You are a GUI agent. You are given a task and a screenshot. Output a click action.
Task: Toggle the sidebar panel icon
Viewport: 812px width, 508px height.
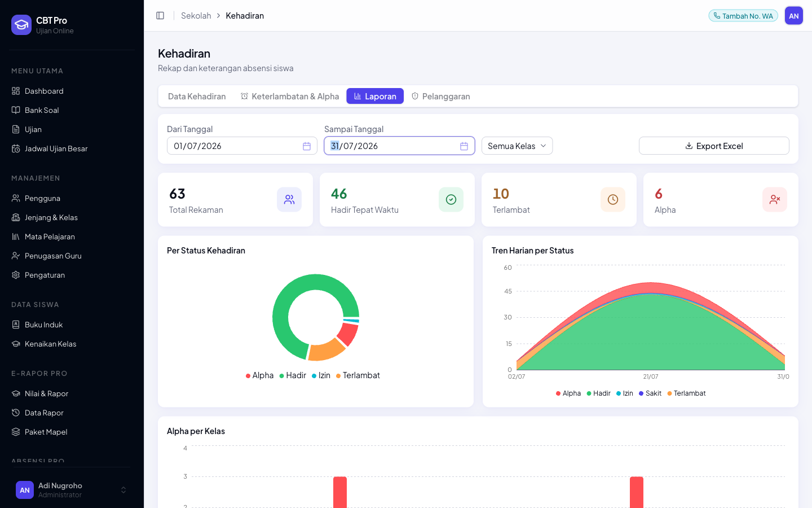160,16
